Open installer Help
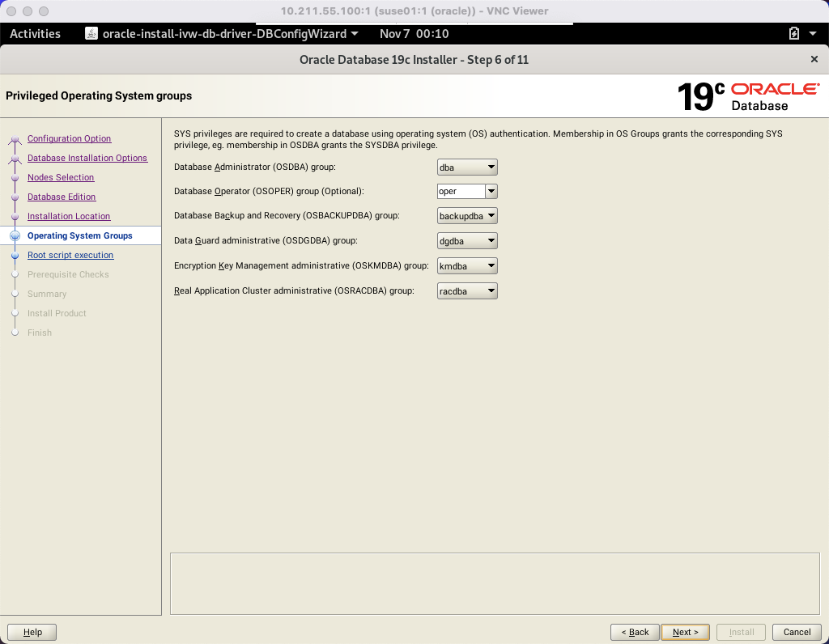 click(x=32, y=632)
